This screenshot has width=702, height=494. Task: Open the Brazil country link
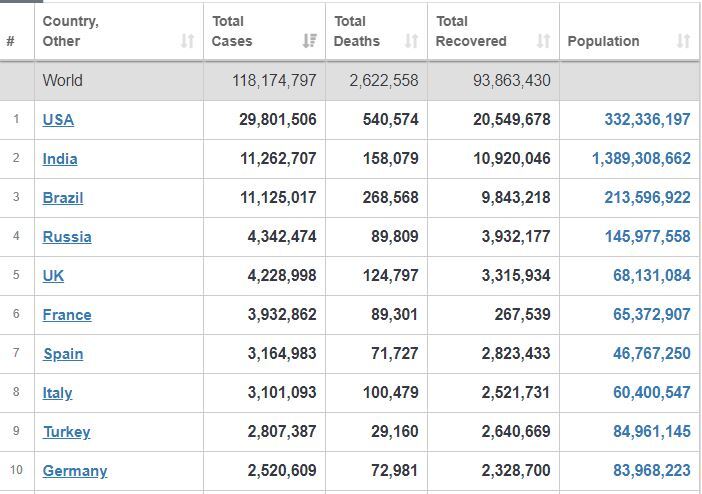pyautogui.click(x=63, y=198)
